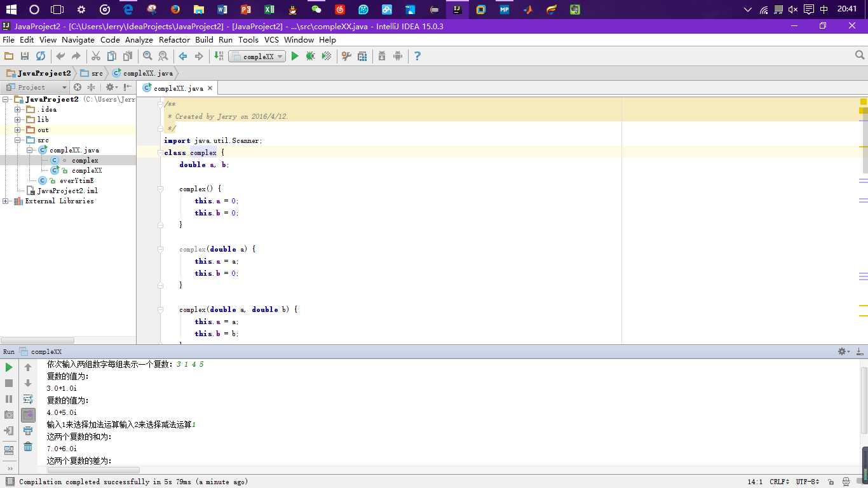Undo the last edit with the toolbar arrow
868x488 pixels.
60,56
